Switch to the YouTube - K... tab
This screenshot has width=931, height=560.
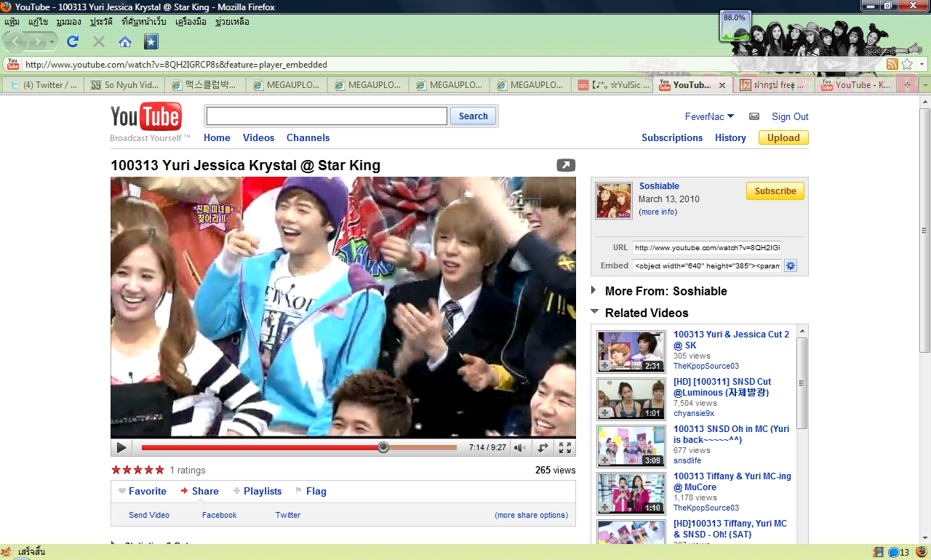855,85
